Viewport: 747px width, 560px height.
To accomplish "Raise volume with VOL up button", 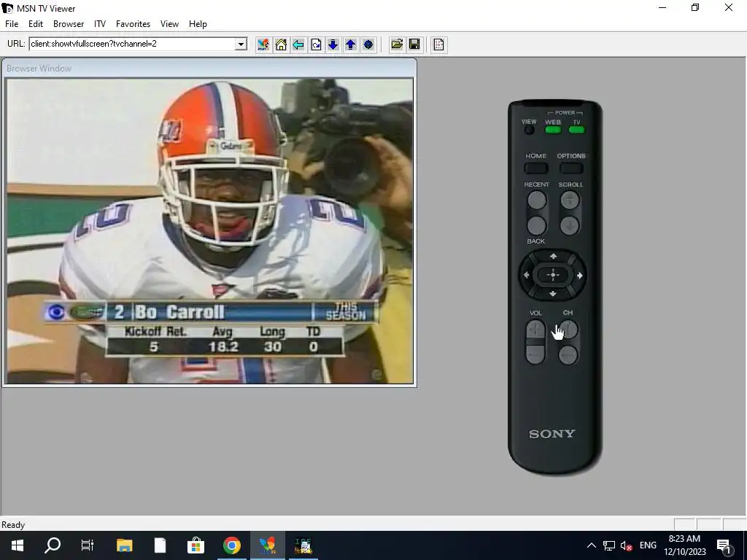I will [x=535, y=330].
